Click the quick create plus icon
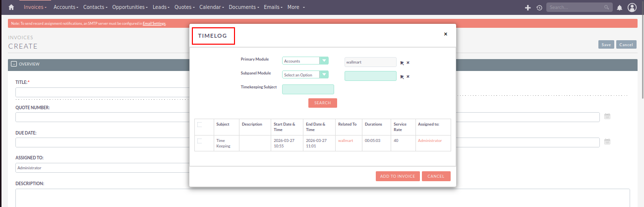 click(527, 8)
